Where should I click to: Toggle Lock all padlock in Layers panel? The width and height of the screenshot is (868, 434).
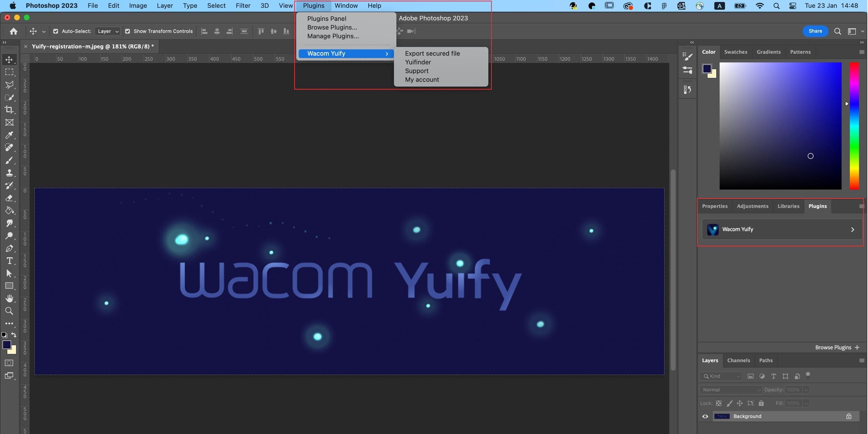pos(761,403)
